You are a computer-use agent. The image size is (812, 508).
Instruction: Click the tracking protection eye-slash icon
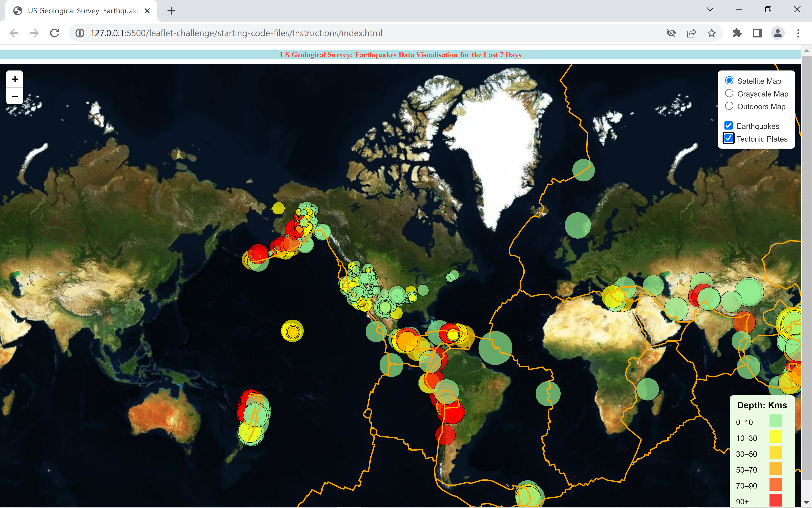coord(671,33)
